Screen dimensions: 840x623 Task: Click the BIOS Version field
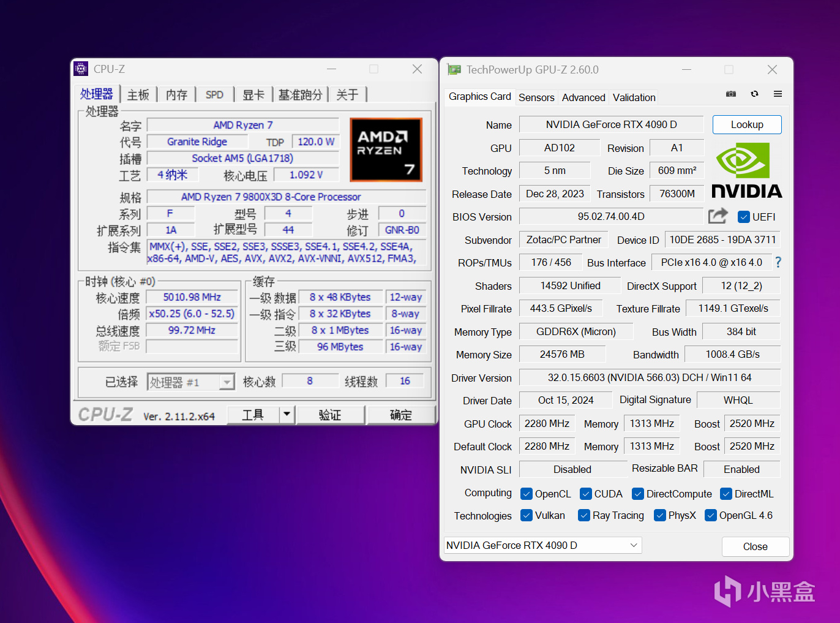pyautogui.click(x=611, y=216)
